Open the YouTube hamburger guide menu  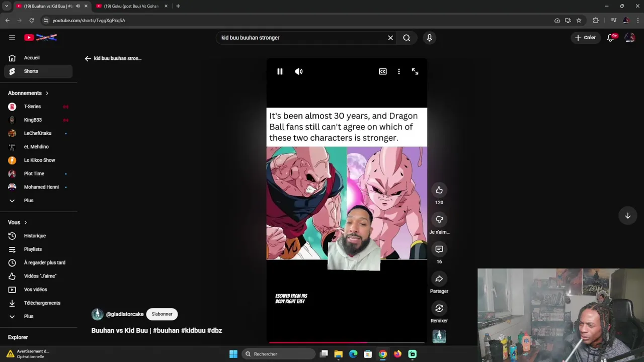(12, 38)
